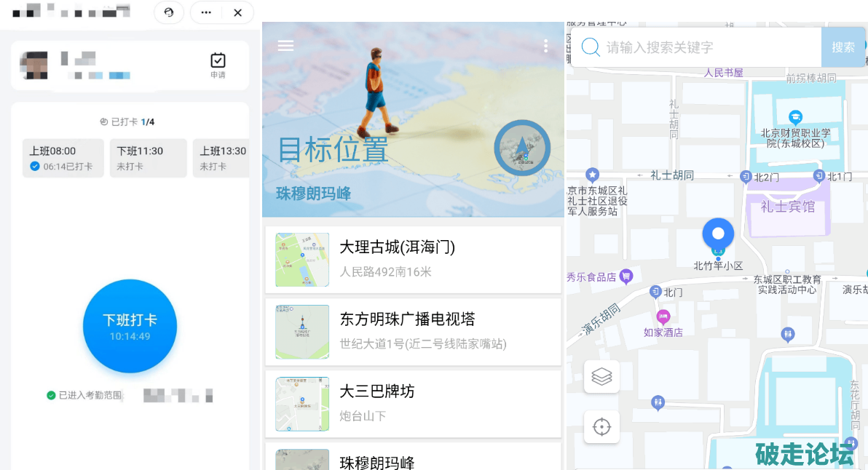Click the map layers icon

pyautogui.click(x=601, y=377)
